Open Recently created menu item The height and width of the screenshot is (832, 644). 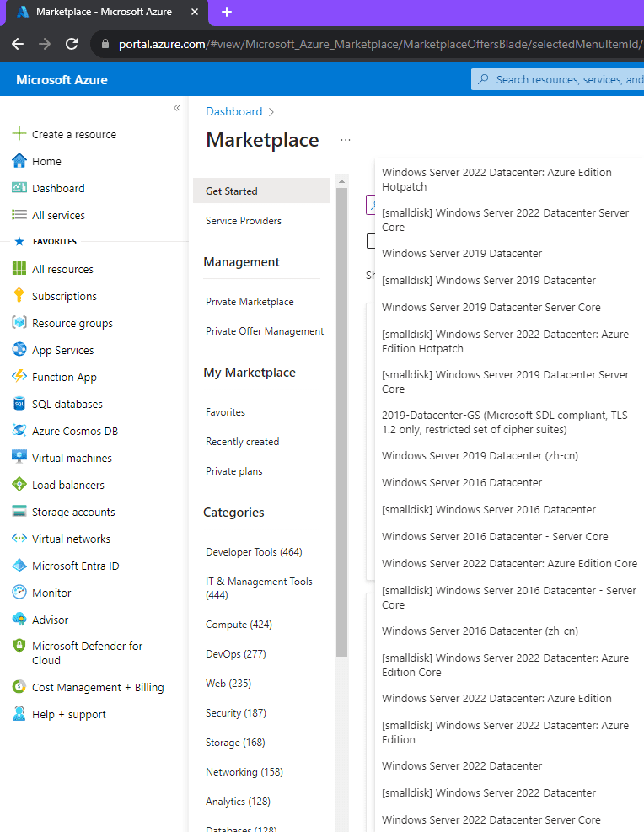pos(243,442)
